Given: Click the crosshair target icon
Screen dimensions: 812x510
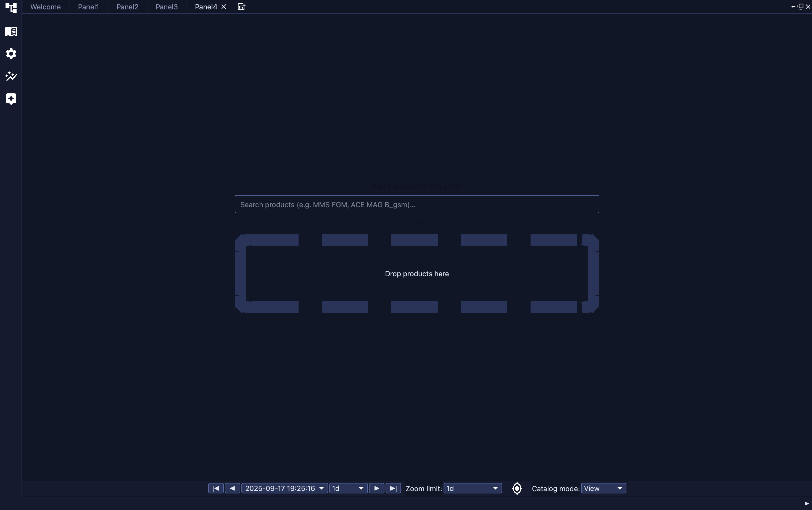Looking at the screenshot, I should (x=517, y=488).
